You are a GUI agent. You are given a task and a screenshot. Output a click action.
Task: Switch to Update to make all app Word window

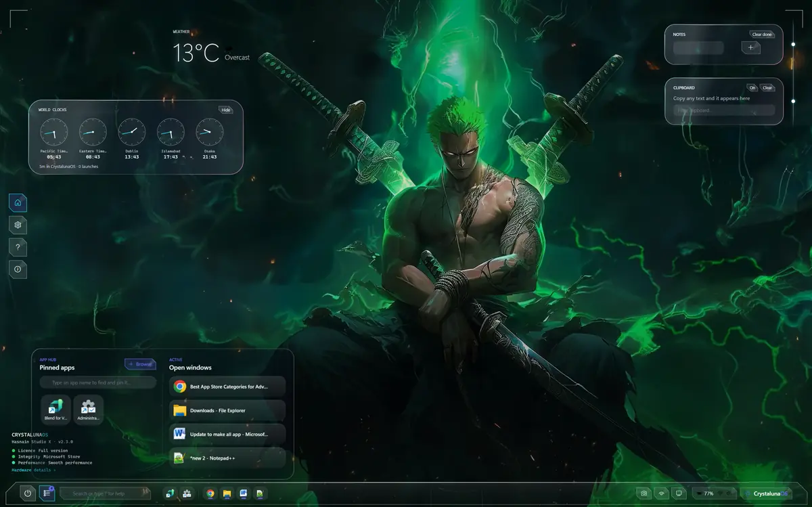(227, 434)
